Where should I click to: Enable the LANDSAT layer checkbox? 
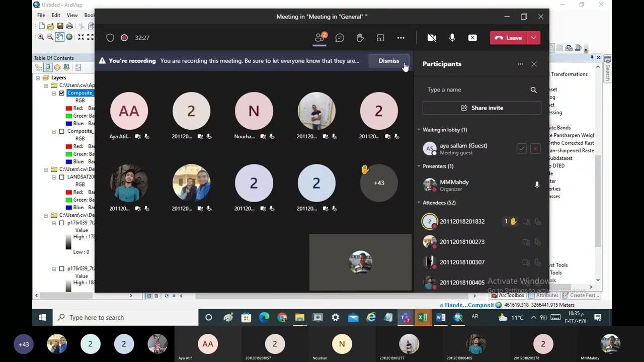point(62,177)
